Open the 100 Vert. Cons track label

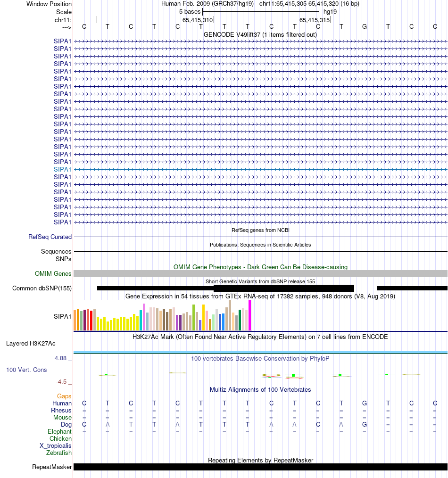coord(26,370)
